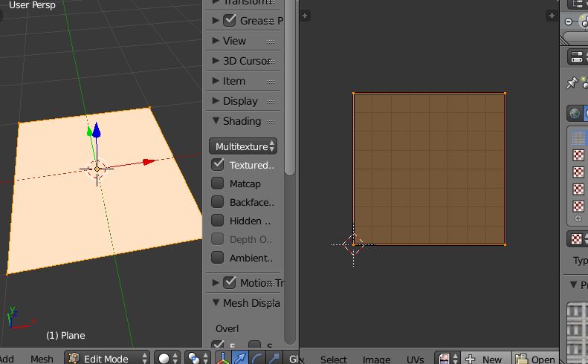Click the plus icon at UV editor corner
588x364 pixels.
[x=552, y=16]
